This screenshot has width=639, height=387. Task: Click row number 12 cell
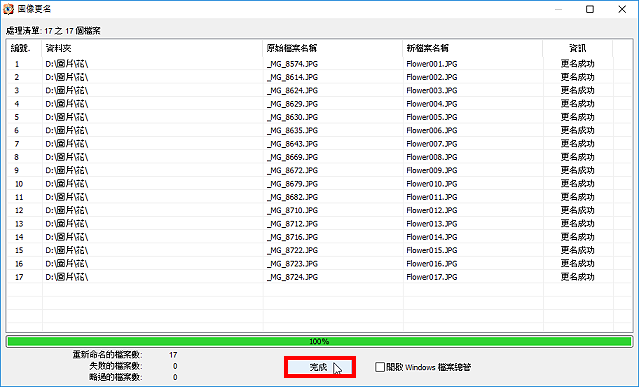[19, 210]
